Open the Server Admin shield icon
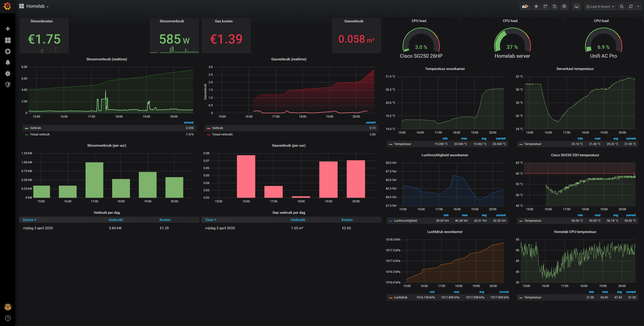The image size is (644, 326). [x=8, y=85]
